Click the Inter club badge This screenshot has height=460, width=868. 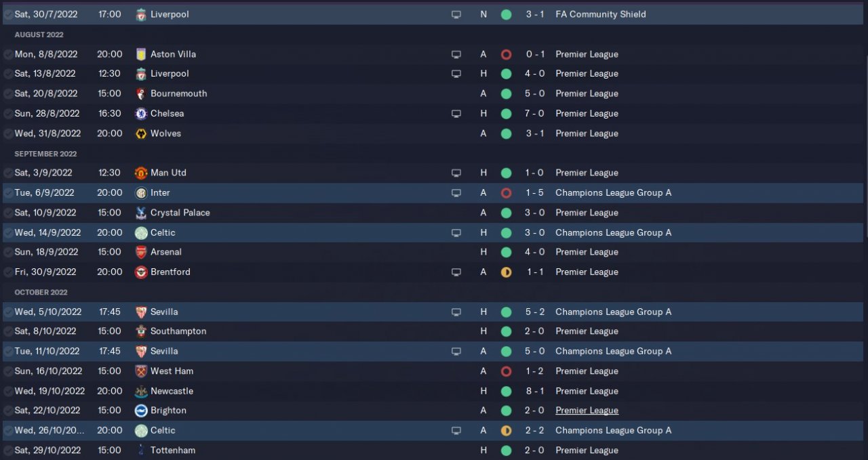[140, 193]
